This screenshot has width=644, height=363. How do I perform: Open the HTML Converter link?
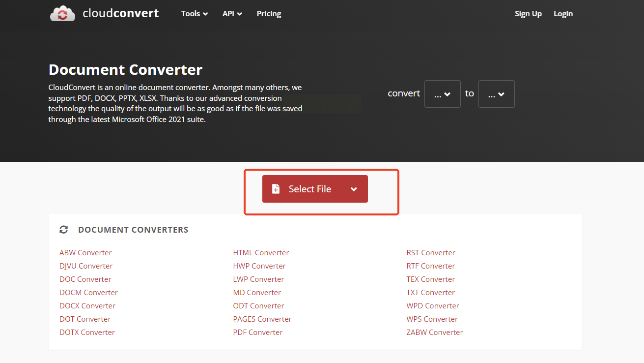point(261,253)
